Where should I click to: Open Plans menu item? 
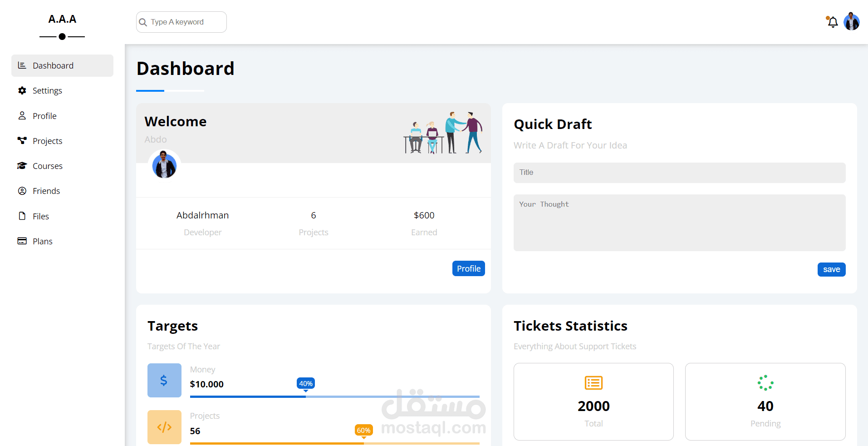[62, 241]
